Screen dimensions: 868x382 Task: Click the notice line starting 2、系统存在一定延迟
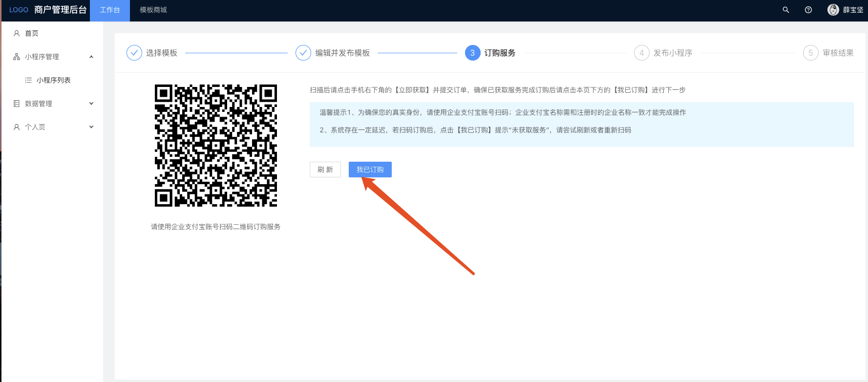[x=475, y=130]
